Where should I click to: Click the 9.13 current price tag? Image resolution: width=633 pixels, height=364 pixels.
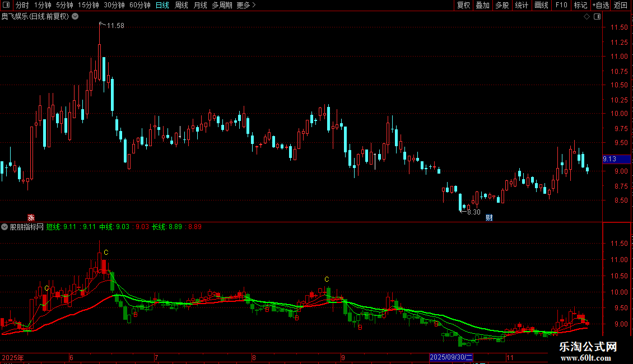point(616,159)
